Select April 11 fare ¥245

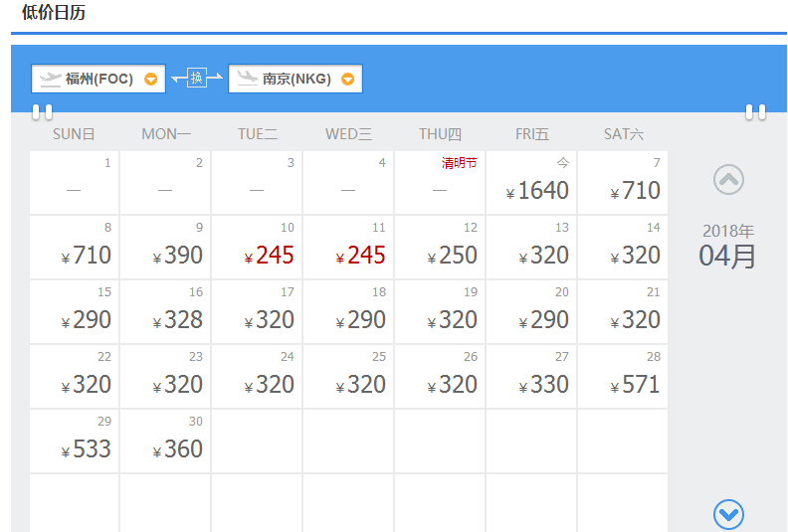click(x=348, y=248)
